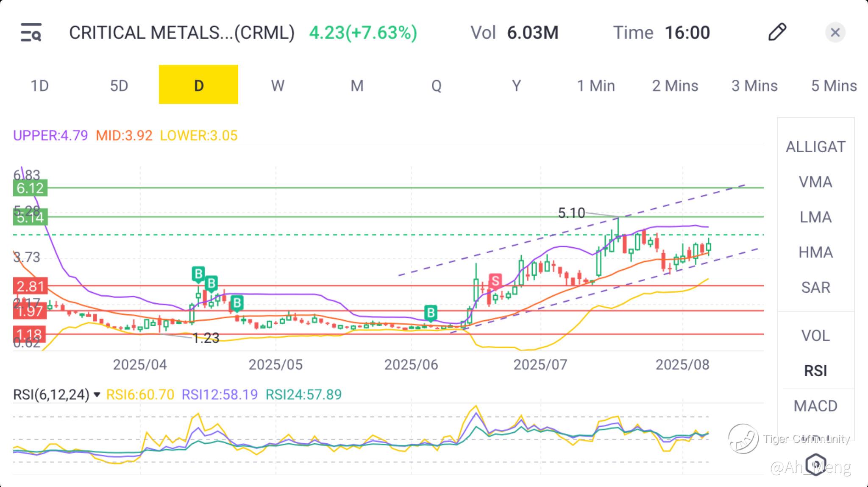Viewport: 868px width, 487px height.
Task: Select the 5 Mins timeframe
Action: tap(834, 86)
